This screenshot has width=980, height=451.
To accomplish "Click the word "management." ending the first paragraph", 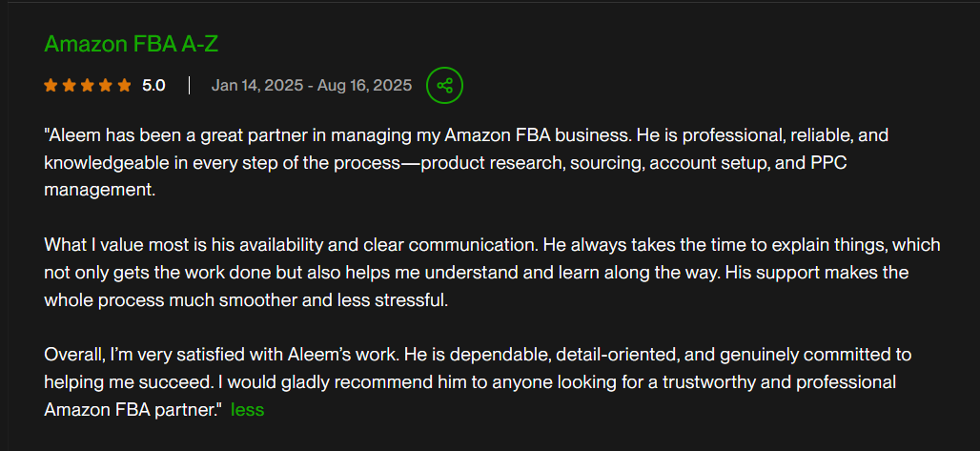I will pos(98,190).
